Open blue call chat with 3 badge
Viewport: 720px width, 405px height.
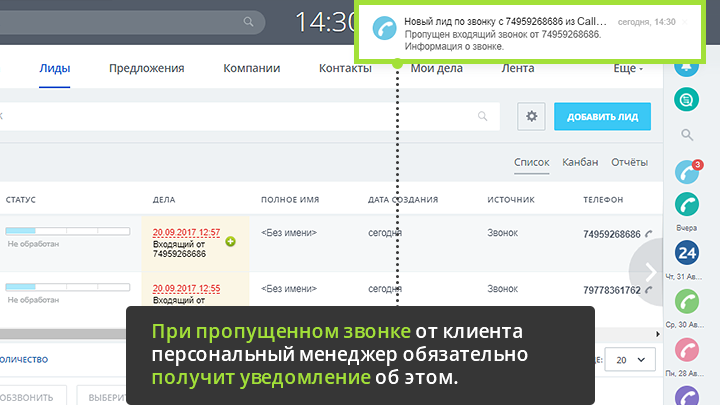point(687,172)
